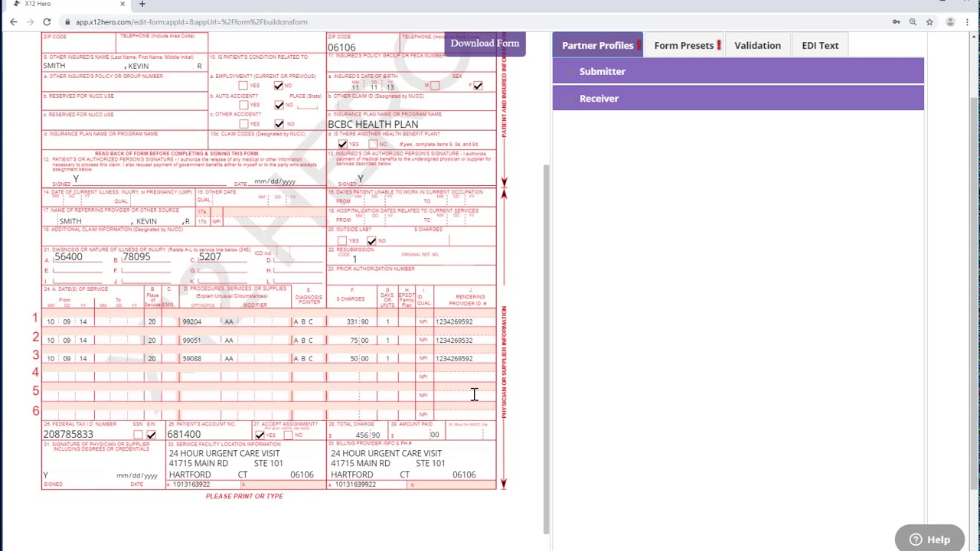Edit modifier AA in line 1
This screenshot has width=980, height=551.
[x=229, y=321]
